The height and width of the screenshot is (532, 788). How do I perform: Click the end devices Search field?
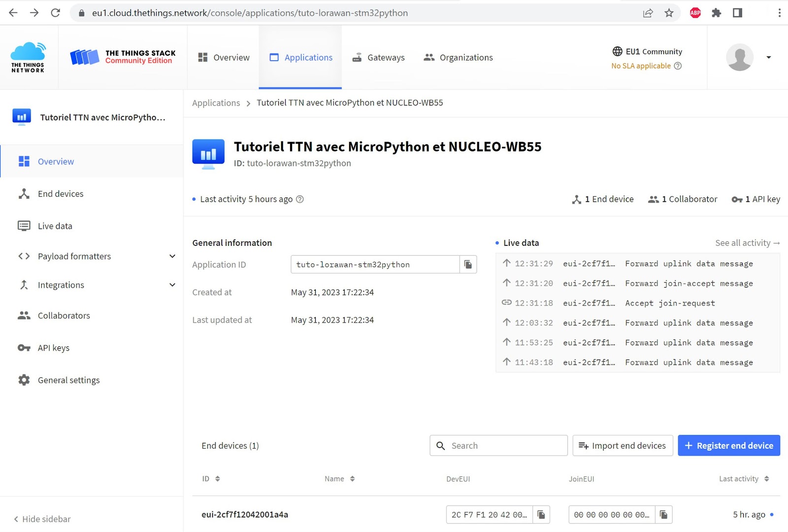[498, 446]
